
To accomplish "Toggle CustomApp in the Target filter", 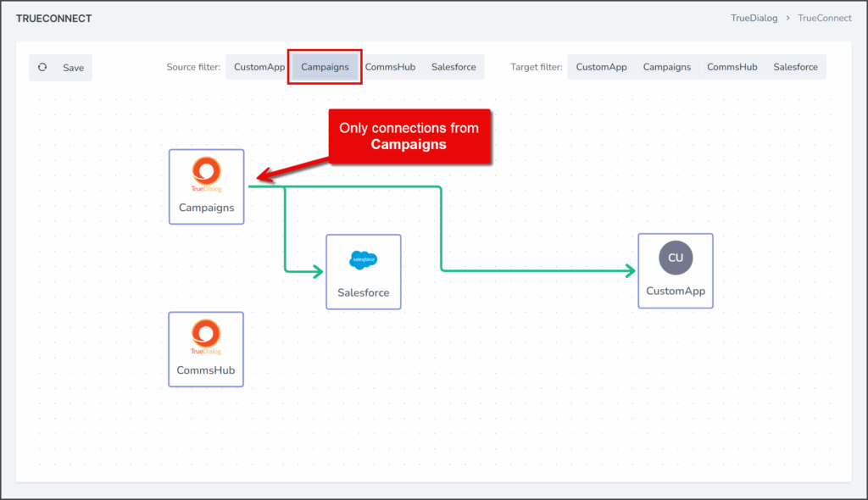I will 601,67.
